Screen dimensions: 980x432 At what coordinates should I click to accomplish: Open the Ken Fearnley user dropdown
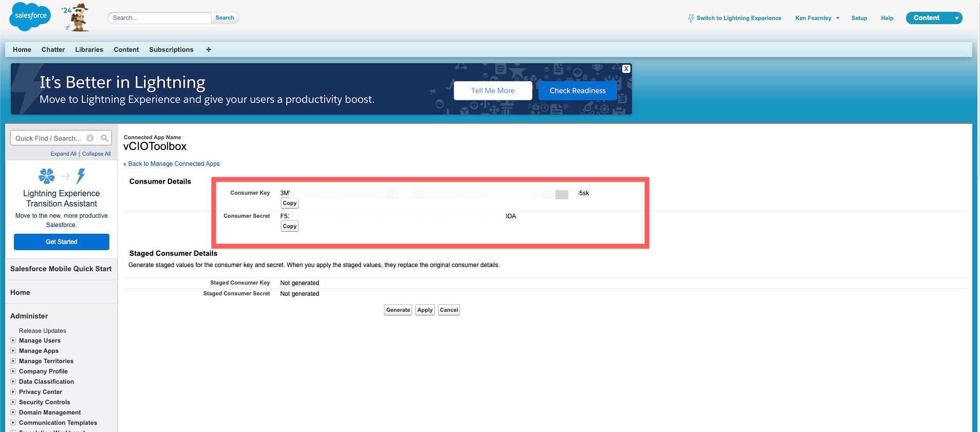click(x=817, y=18)
